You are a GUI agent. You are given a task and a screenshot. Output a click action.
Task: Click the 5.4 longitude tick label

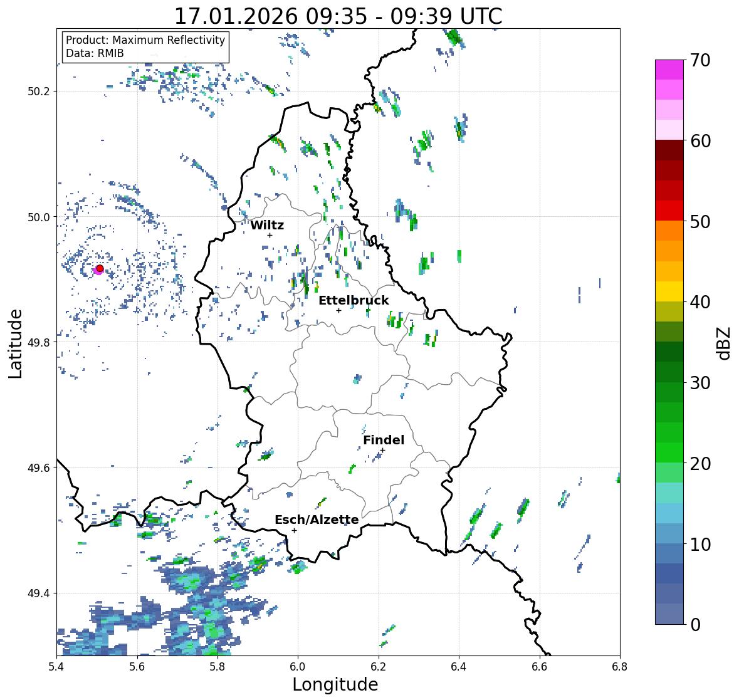pos(56,667)
